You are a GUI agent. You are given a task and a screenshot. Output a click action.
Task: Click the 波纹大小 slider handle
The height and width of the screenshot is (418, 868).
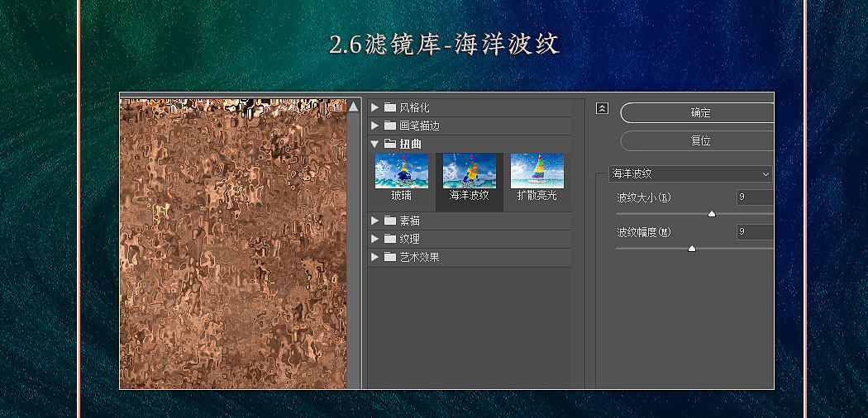click(x=712, y=214)
